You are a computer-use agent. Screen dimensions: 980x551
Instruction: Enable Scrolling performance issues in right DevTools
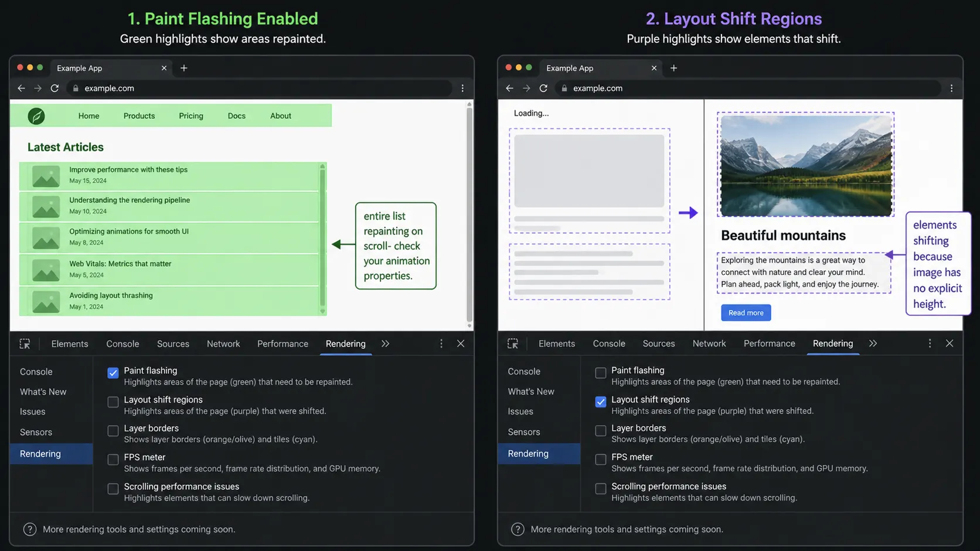coord(601,489)
